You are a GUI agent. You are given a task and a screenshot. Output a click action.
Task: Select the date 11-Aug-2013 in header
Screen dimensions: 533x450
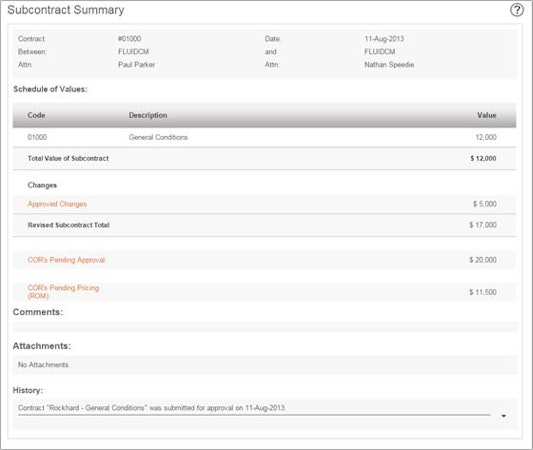[x=384, y=39]
